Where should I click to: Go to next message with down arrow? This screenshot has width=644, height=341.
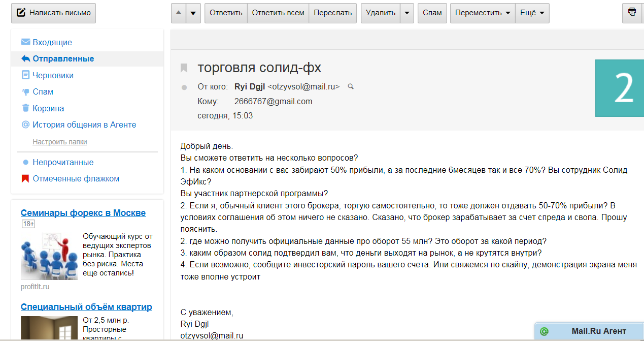[193, 13]
